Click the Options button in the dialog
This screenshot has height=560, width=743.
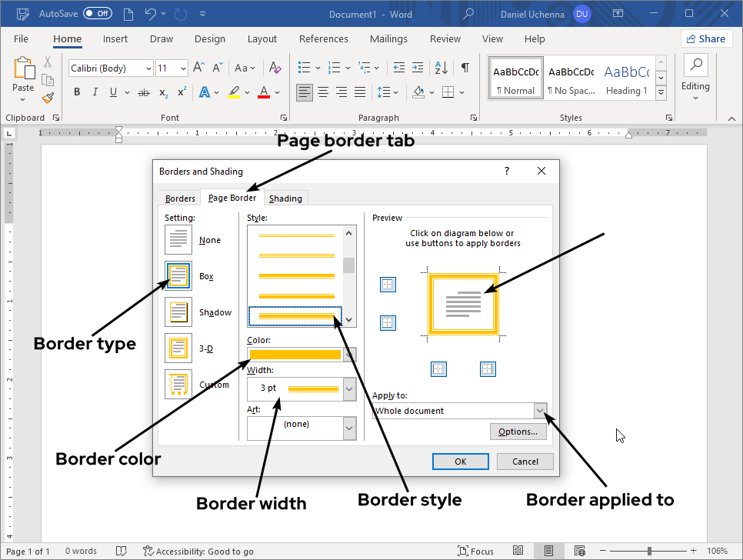(x=518, y=432)
